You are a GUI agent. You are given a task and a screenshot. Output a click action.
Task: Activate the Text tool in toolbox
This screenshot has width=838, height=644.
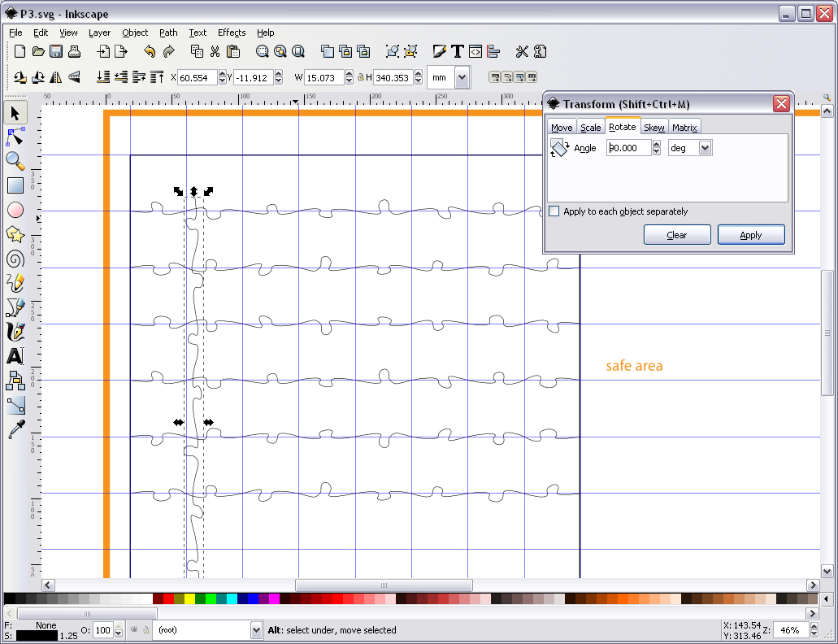coord(15,356)
